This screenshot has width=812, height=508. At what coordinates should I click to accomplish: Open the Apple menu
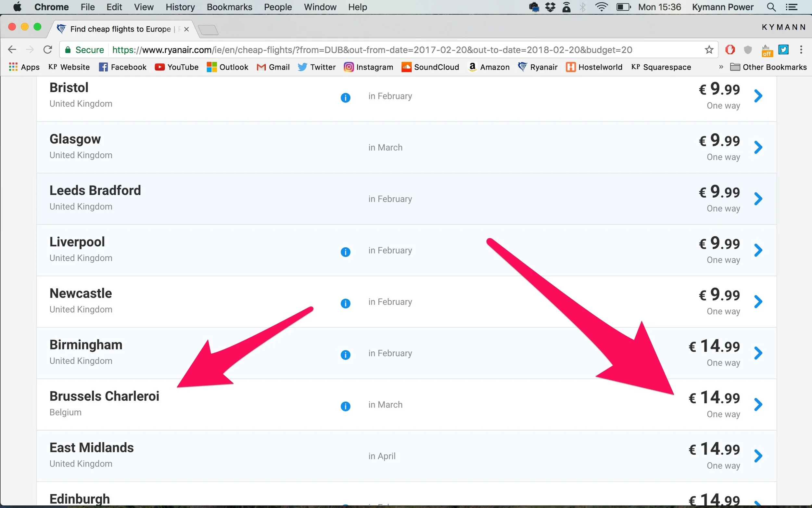[x=18, y=7]
